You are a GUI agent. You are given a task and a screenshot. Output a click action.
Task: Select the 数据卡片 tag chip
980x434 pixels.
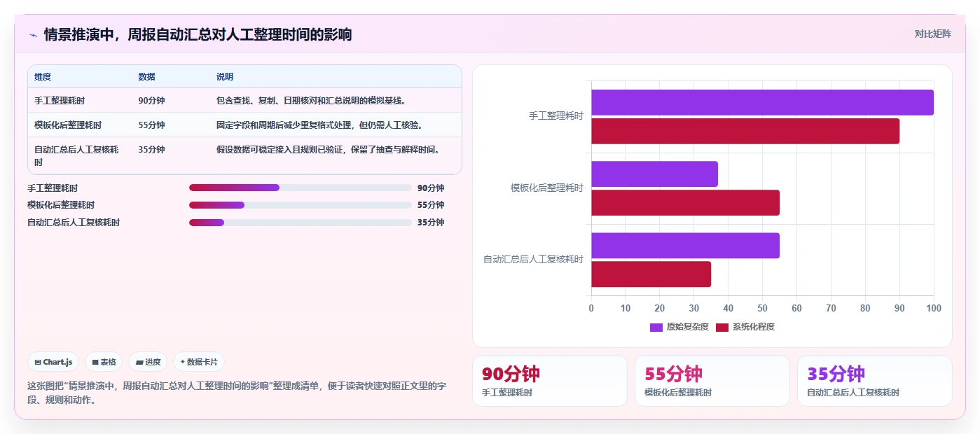coord(199,362)
